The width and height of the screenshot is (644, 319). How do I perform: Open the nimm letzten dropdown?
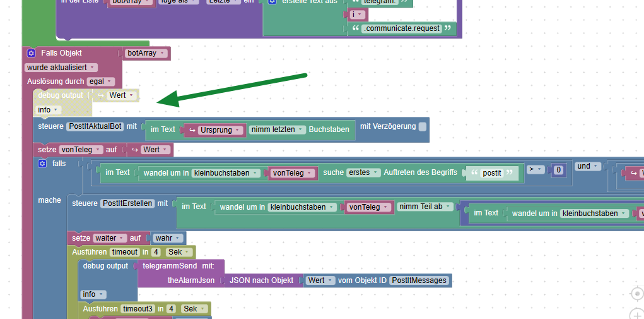click(278, 129)
